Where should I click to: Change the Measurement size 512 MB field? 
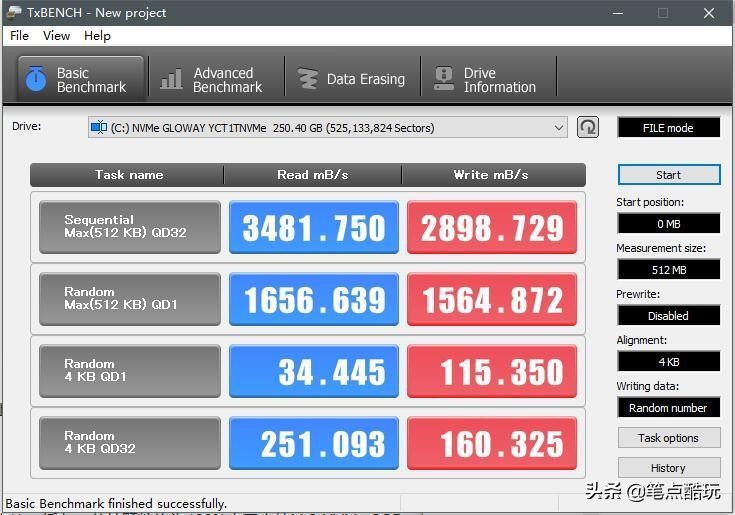[669, 269]
